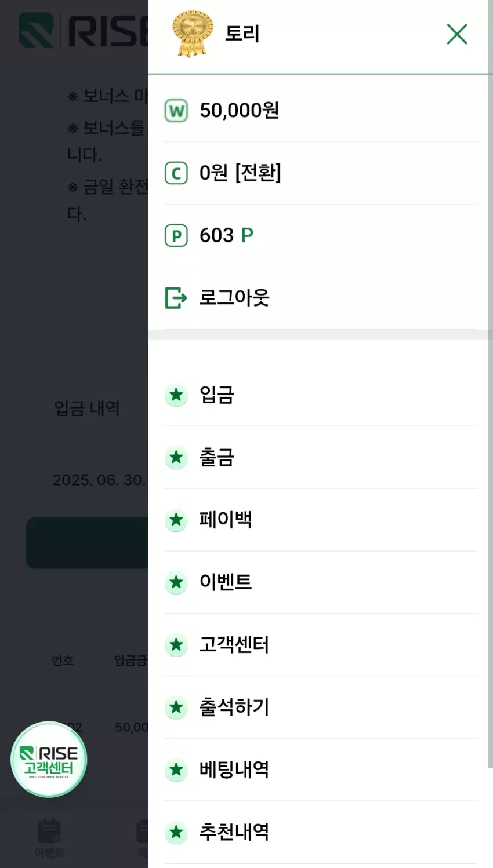Tap the C casino money icon
Viewport: 493px width, 868px height.
176,173
